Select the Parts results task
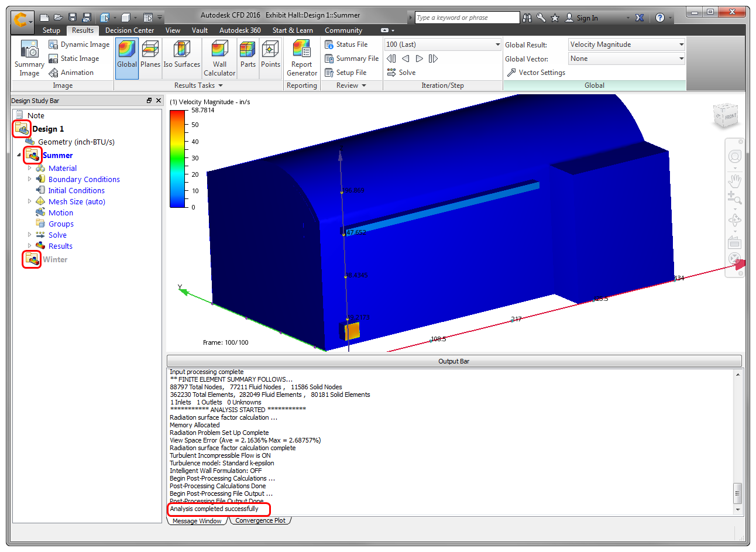This screenshot has height=552, width=756. 248,58
